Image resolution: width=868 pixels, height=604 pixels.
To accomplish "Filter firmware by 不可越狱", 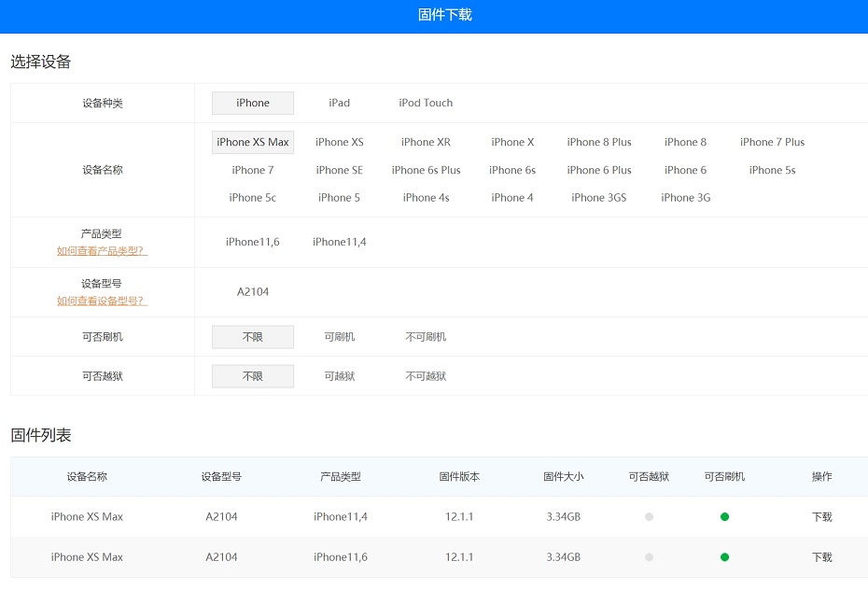I will [426, 376].
